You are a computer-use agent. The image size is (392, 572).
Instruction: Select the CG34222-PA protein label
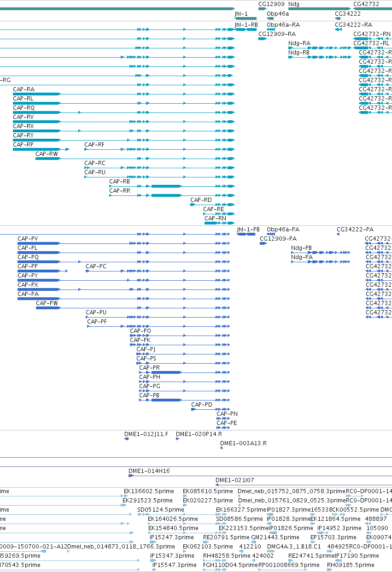355,229
